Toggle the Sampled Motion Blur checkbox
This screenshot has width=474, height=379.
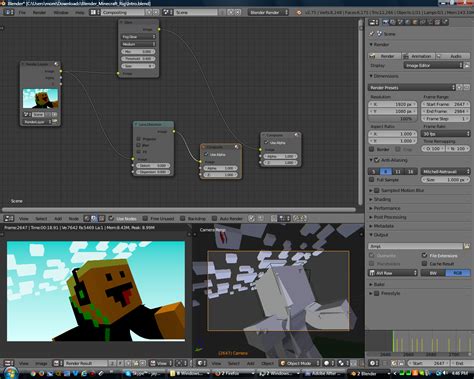[377, 190]
